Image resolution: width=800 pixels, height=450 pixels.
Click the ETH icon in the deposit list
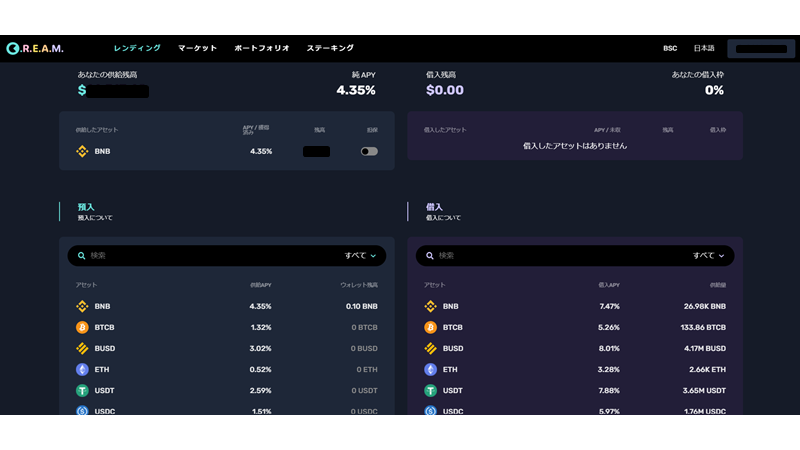[x=82, y=369]
